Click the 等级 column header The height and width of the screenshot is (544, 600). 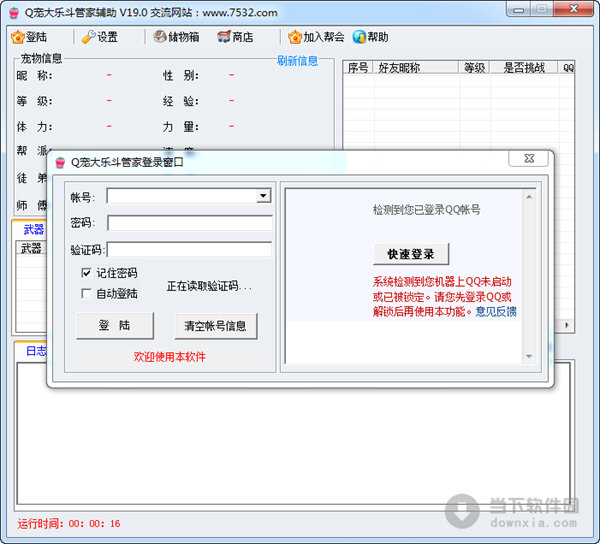(x=474, y=68)
